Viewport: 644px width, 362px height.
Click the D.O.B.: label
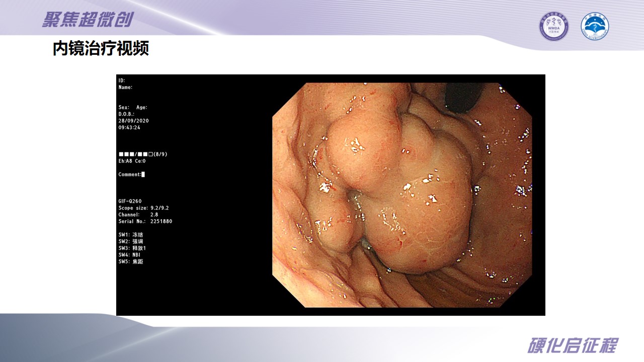[x=126, y=114]
